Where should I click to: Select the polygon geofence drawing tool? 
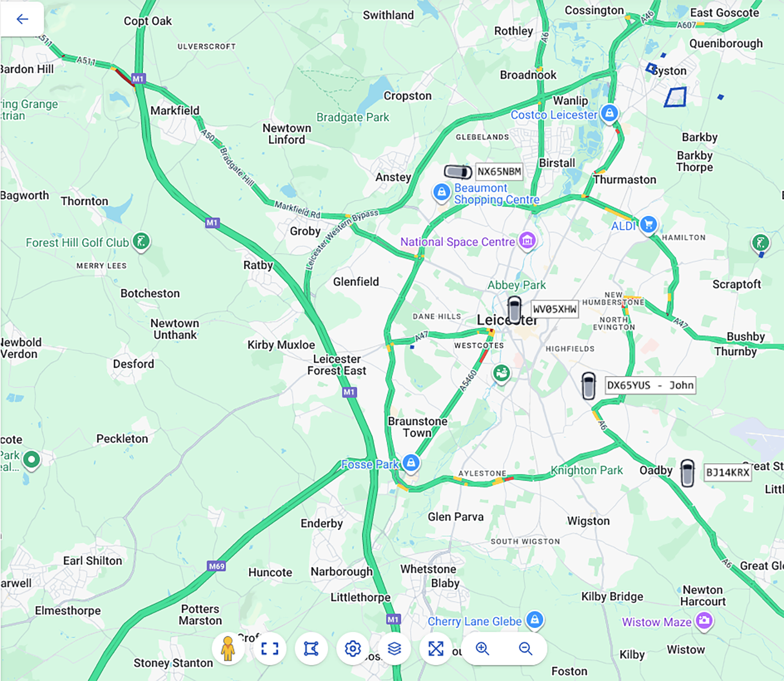(x=311, y=649)
